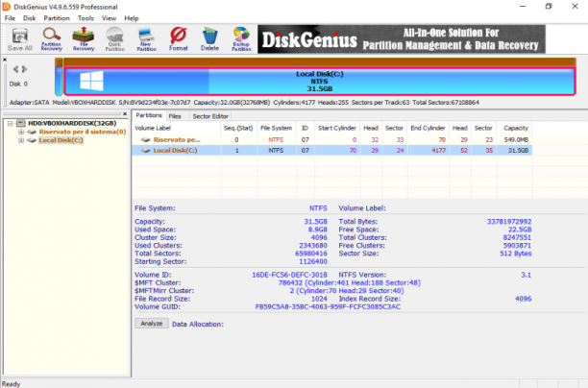Open the Tools menu
This screenshot has height=388, width=588.
[86, 18]
